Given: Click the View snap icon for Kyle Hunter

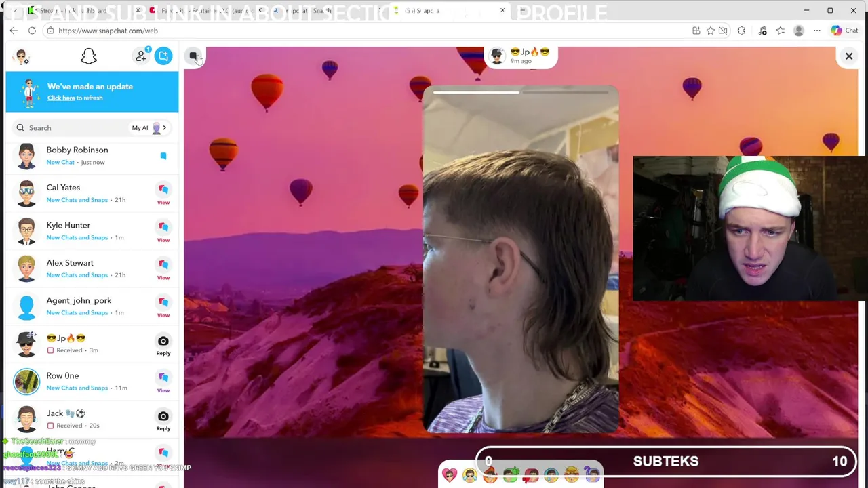Looking at the screenshot, I should 163,227.
